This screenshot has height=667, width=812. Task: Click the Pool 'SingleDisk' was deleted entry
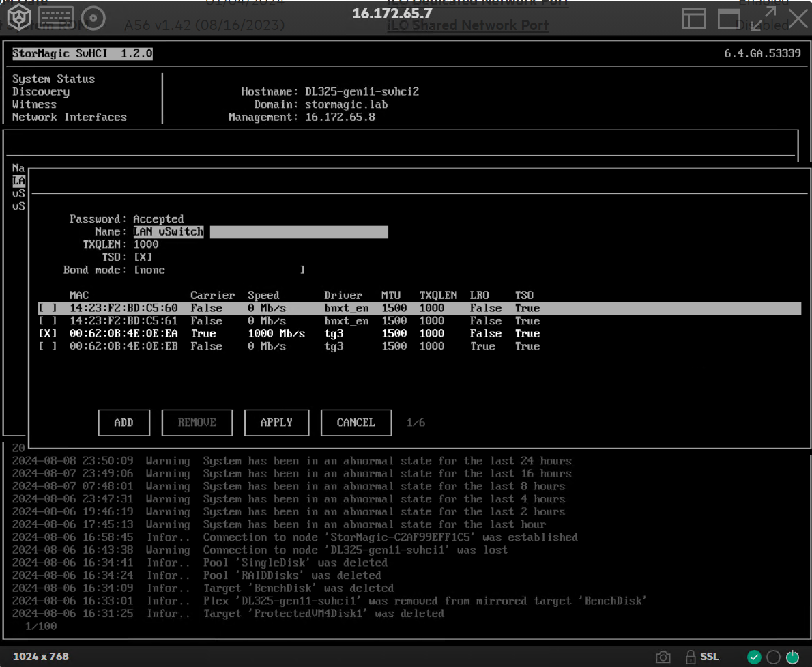tap(199, 563)
